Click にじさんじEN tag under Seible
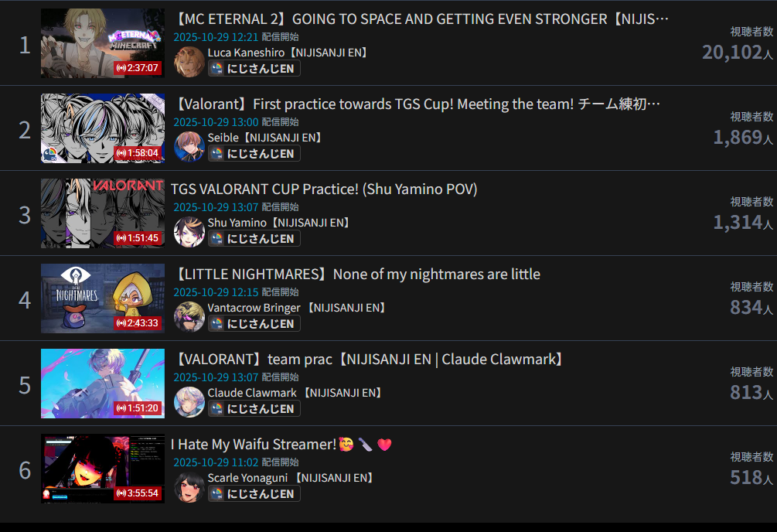Image resolution: width=777 pixels, height=532 pixels. click(254, 154)
